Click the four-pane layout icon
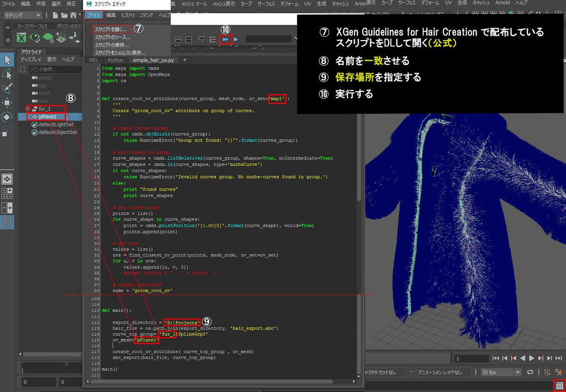 click(x=7, y=193)
